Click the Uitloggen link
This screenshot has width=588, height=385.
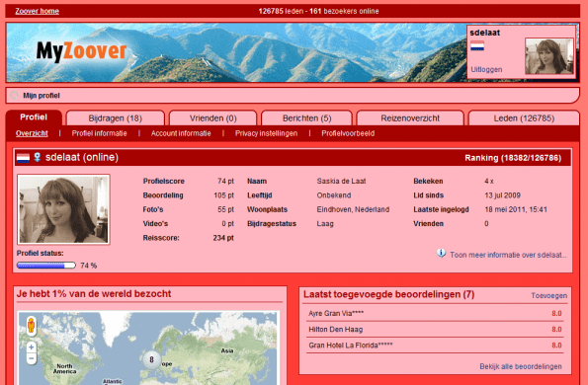[486, 70]
